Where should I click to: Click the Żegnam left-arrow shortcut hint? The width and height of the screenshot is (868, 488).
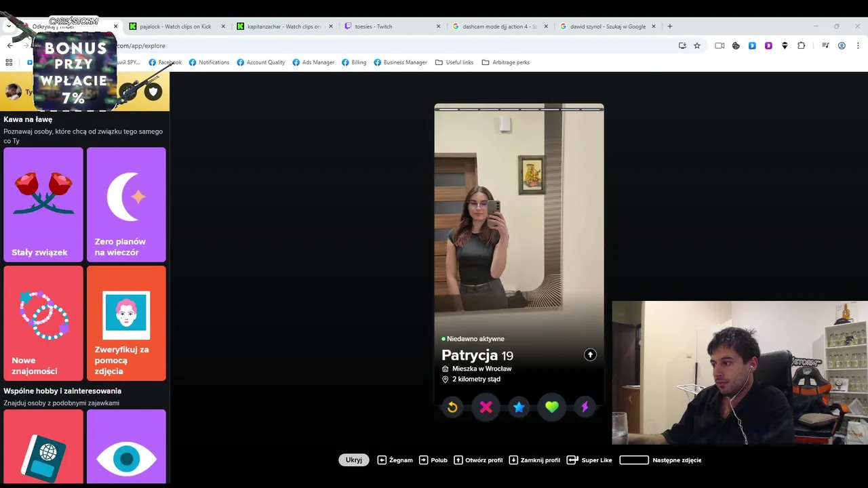pos(395,460)
